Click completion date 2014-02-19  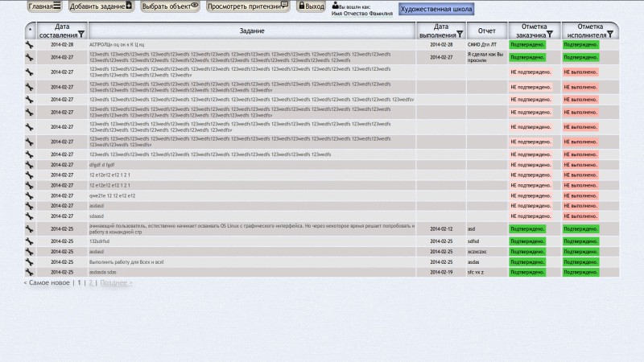(441, 272)
